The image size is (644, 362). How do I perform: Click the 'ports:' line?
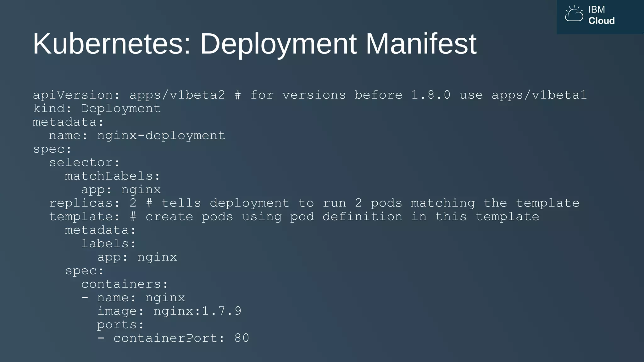click(x=120, y=325)
